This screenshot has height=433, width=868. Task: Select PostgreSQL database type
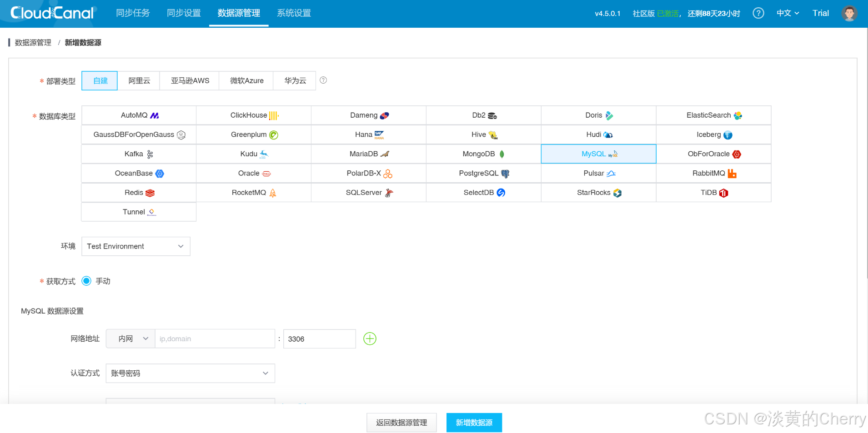[x=484, y=174]
